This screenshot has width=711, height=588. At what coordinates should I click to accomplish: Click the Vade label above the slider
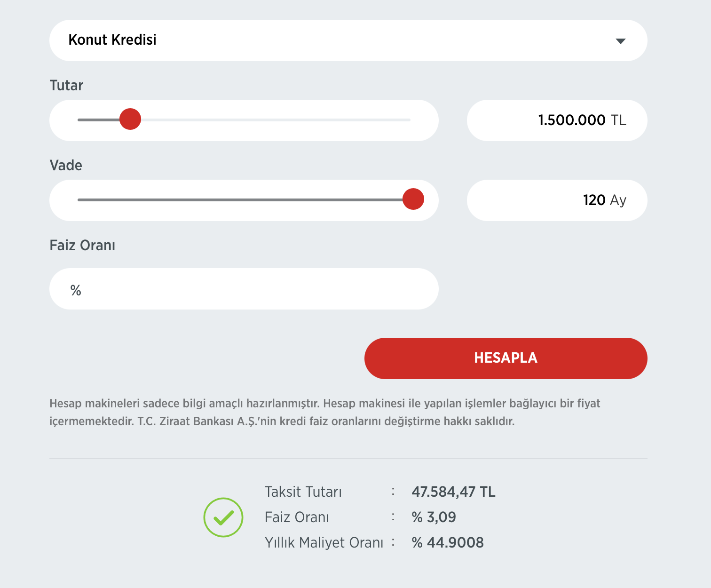point(66,166)
